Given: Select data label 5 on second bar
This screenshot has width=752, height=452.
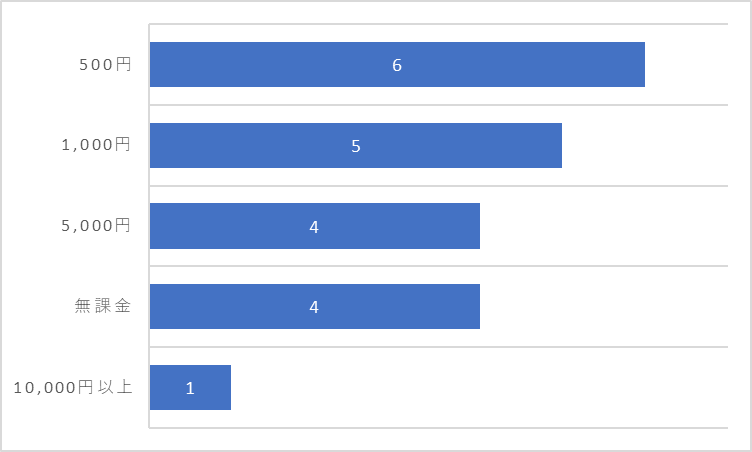Looking at the screenshot, I should click(356, 146).
